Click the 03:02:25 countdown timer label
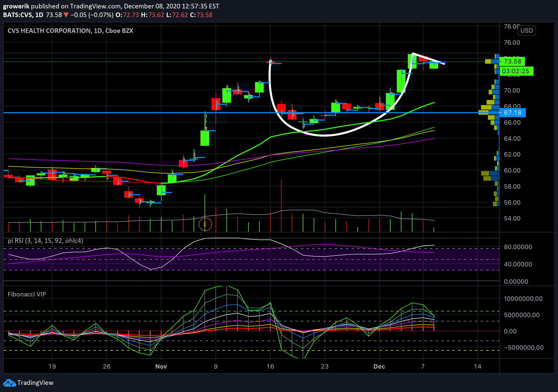558x392 pixels. [516, 71]
